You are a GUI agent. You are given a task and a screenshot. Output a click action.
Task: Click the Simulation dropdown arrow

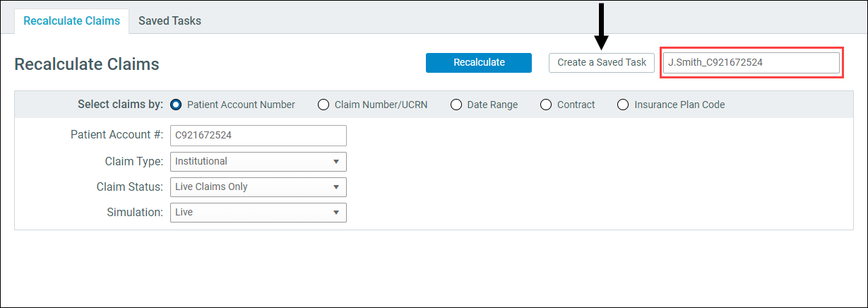tap(336, 213)
